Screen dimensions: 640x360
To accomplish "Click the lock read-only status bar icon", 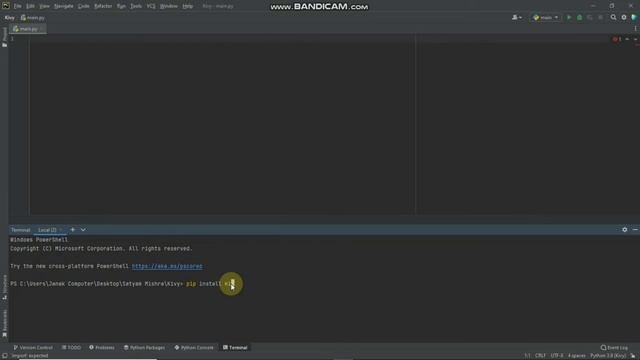I will (x=633, y=356).
